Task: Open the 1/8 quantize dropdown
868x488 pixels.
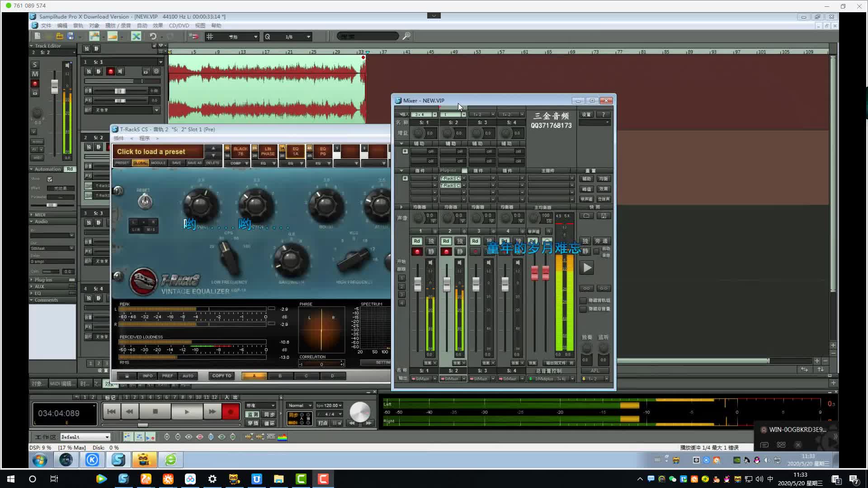Action: click(308, 37)
